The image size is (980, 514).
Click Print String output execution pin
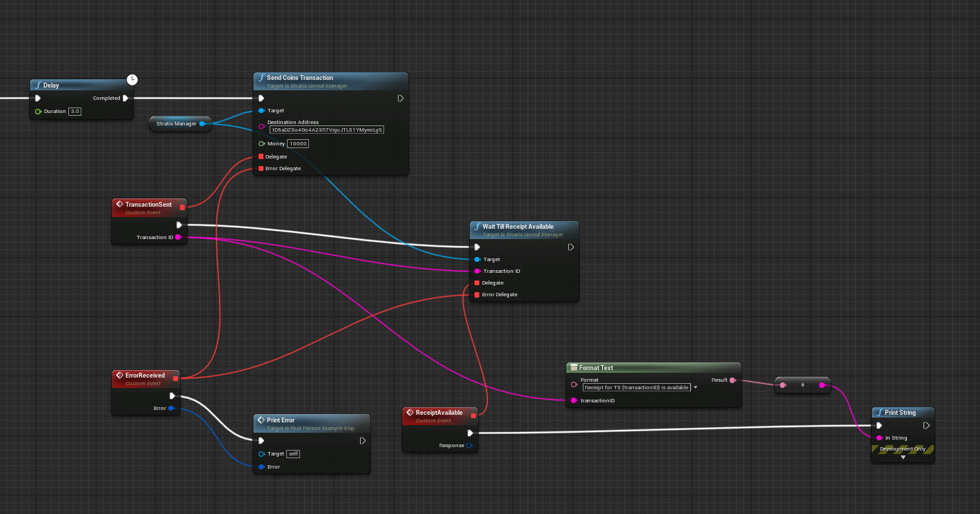tap(926, 425)
